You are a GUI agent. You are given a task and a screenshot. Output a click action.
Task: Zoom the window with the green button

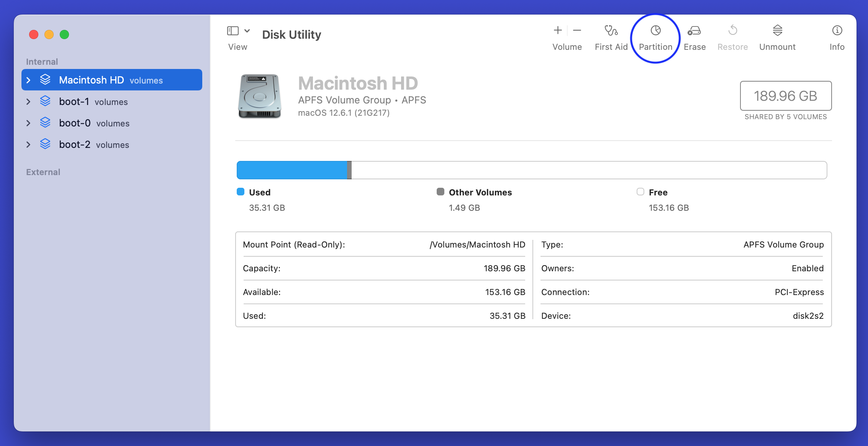[64, 34]
